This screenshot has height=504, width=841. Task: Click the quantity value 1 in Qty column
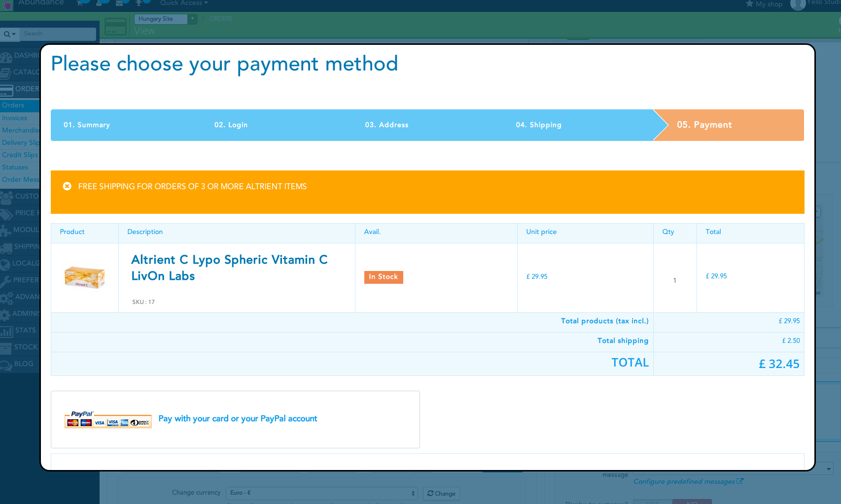point(675,280)
